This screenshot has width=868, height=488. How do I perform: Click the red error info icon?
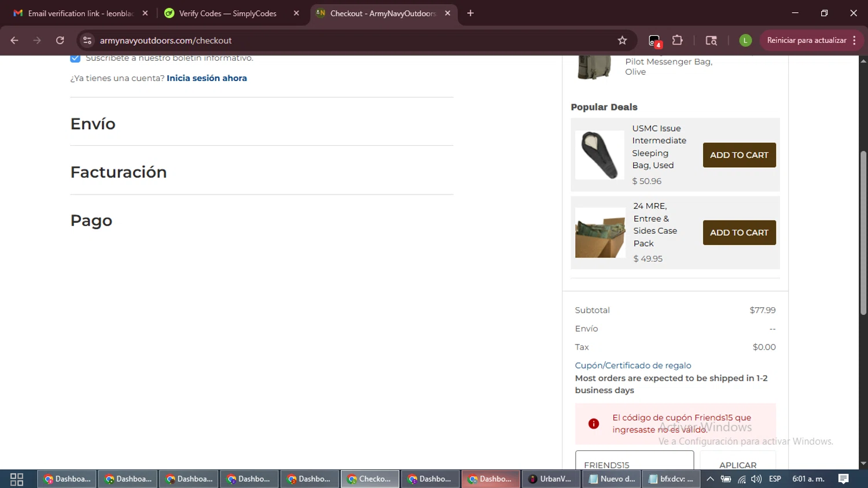point(594,424)
